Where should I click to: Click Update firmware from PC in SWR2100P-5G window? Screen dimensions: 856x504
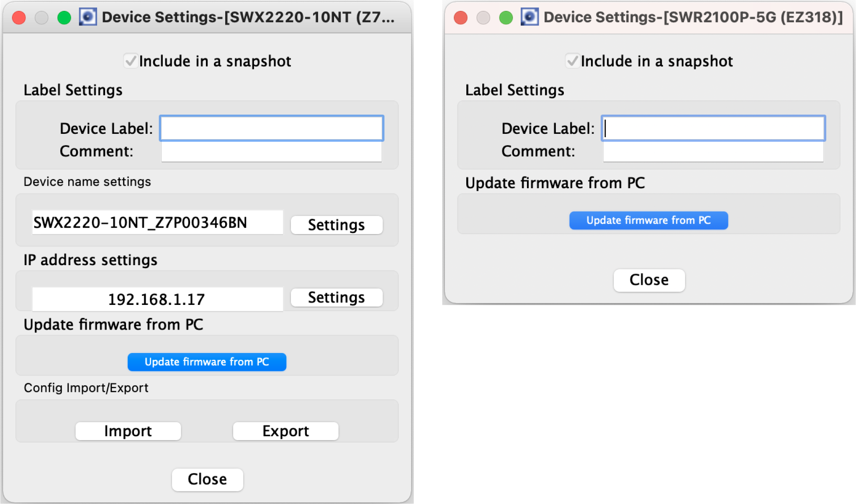[648, 220]
